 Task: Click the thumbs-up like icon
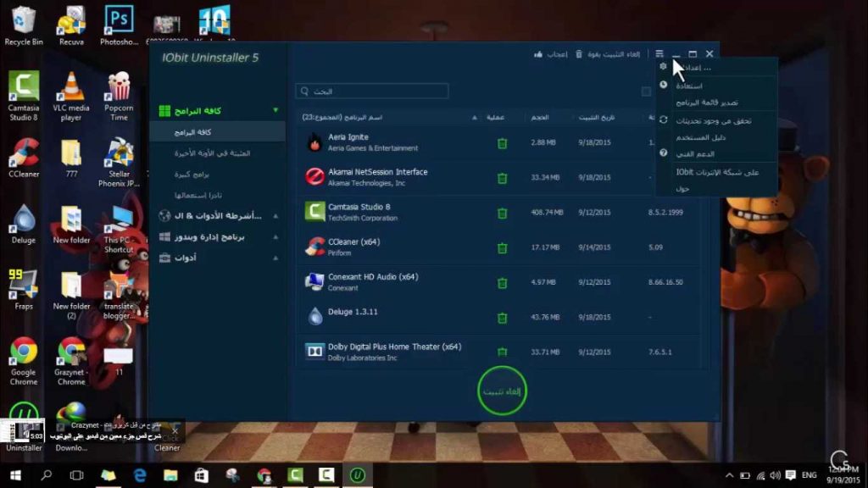tap(538, 54)
